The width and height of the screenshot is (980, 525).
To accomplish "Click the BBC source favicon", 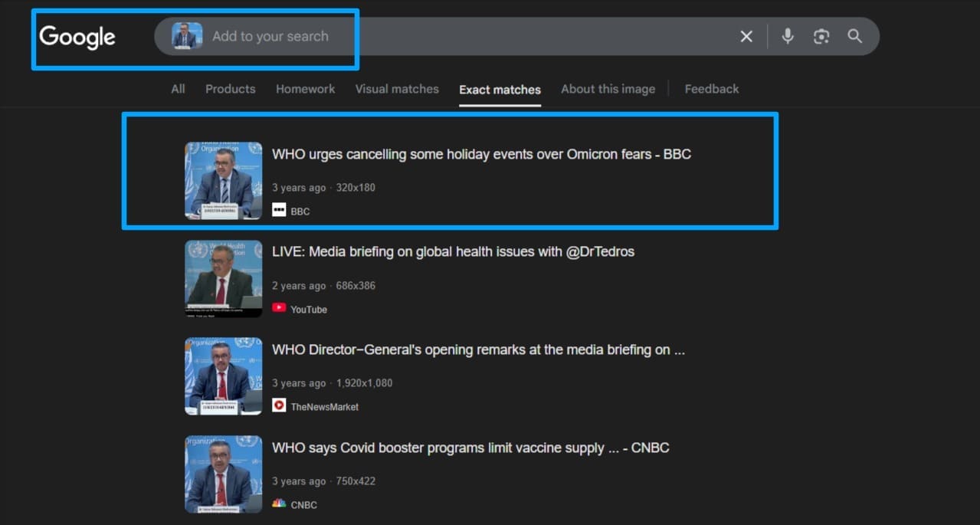I will (279, 210).
